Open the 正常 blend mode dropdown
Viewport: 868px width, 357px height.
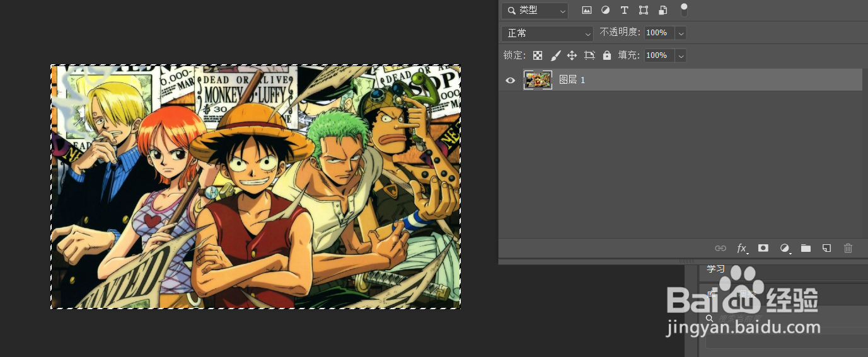point(547,33)
